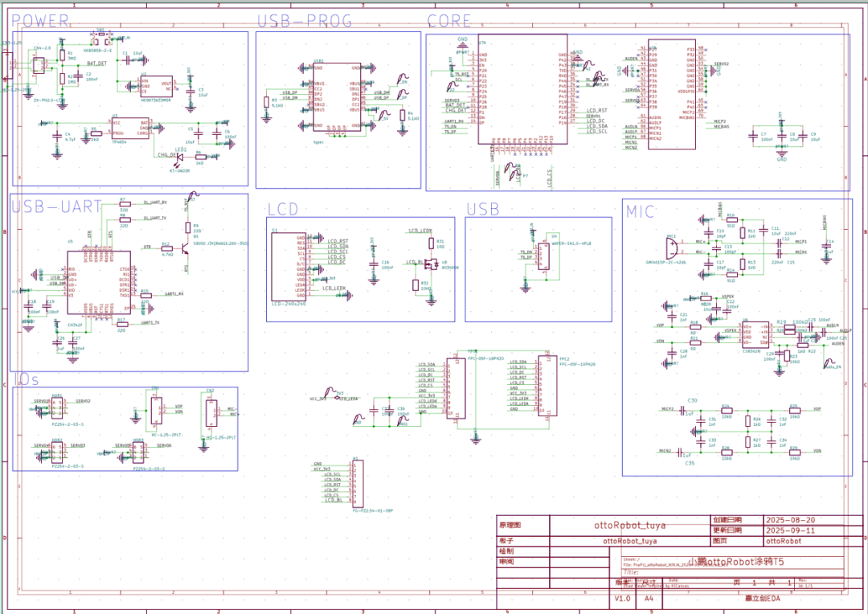Click the FPC1 10-pin connector
The image size is (868, 614).
coord(457,388)
